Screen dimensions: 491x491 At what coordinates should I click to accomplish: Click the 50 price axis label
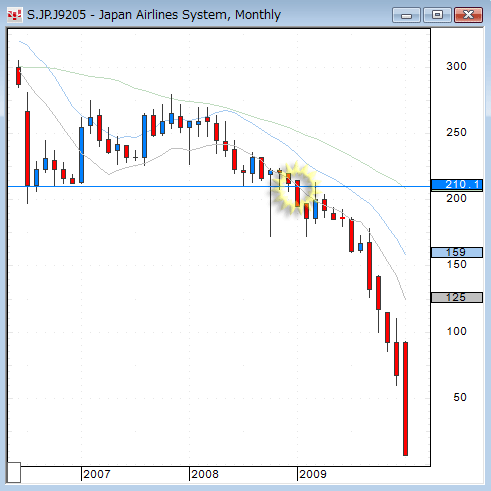tap(460, 397)
